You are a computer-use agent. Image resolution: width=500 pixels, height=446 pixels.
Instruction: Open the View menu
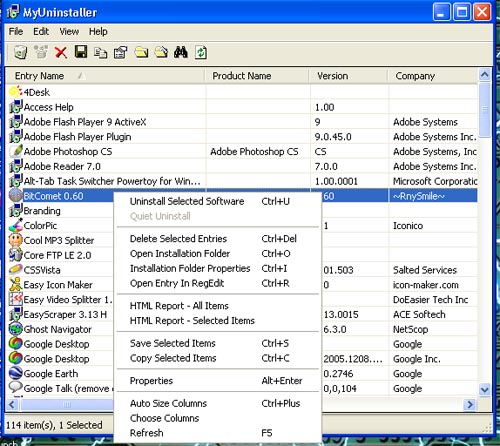69,32
